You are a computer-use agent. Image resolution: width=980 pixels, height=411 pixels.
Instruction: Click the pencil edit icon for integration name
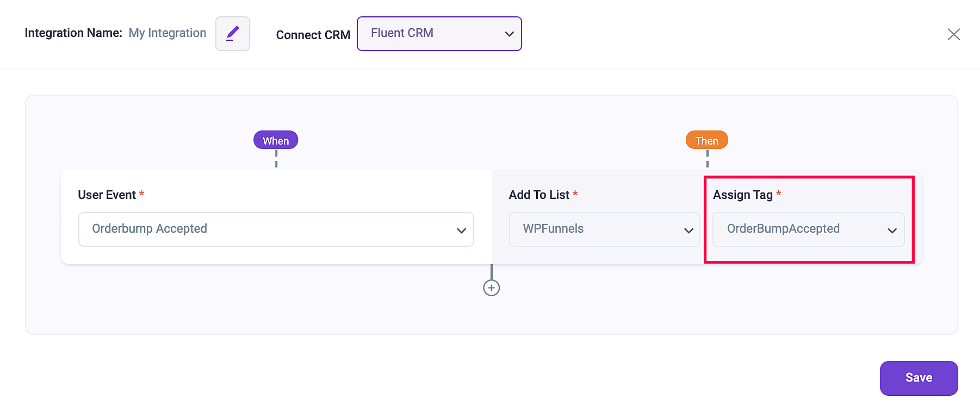233,34
